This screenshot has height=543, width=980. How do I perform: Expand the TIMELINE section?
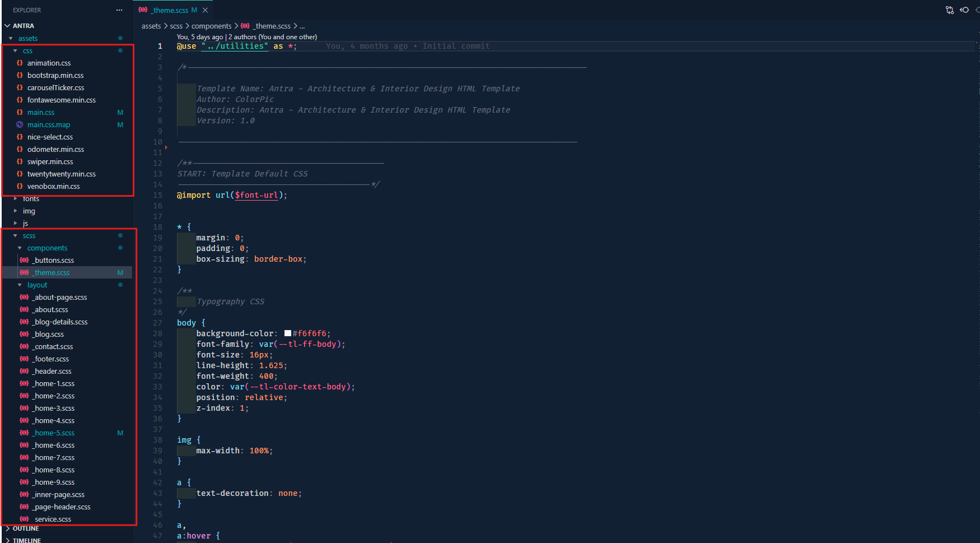[26, 540]
